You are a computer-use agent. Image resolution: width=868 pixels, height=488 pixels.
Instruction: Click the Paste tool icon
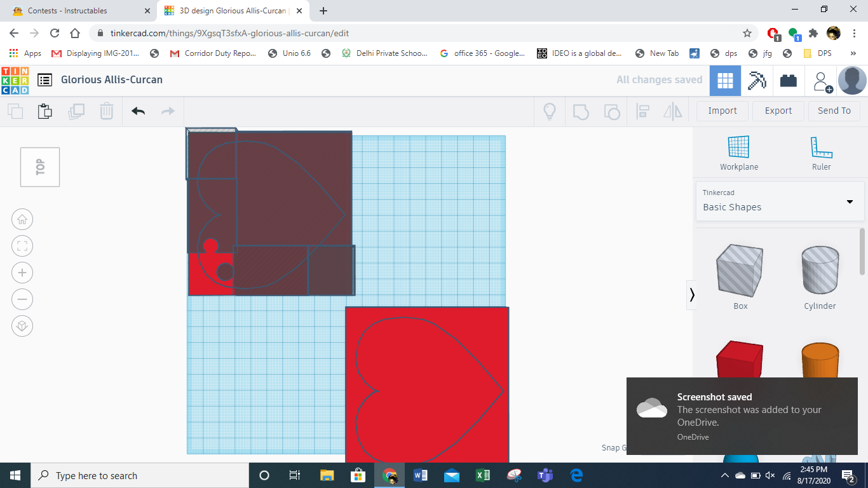pos(44,111)
